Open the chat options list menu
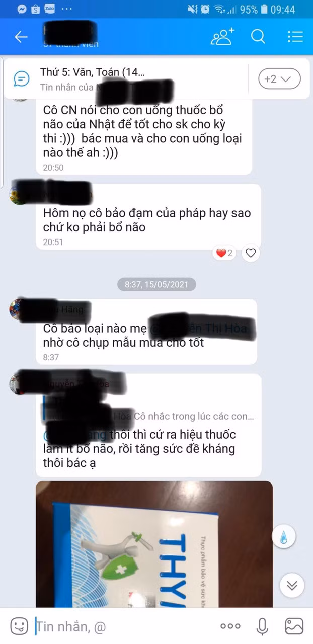Image resolution: width=313 pixels, height=644 pixels. (x=295, y=37)
